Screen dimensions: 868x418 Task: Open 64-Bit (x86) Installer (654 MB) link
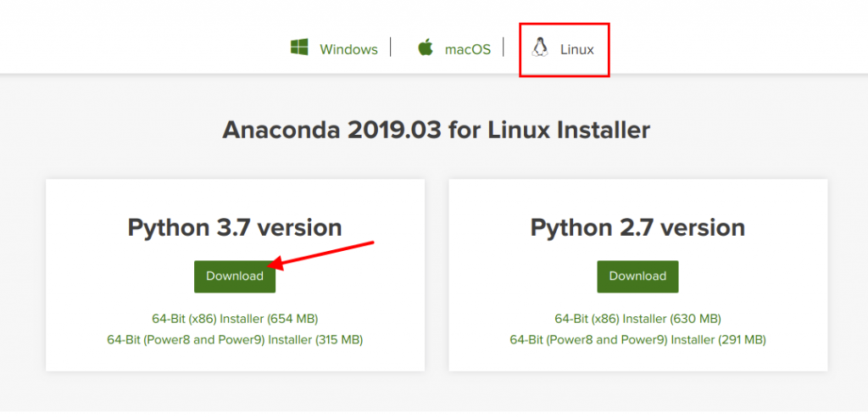235,319
